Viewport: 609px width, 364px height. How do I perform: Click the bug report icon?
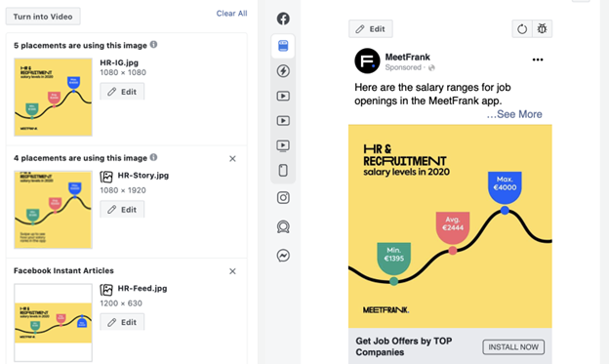[542, 28]
